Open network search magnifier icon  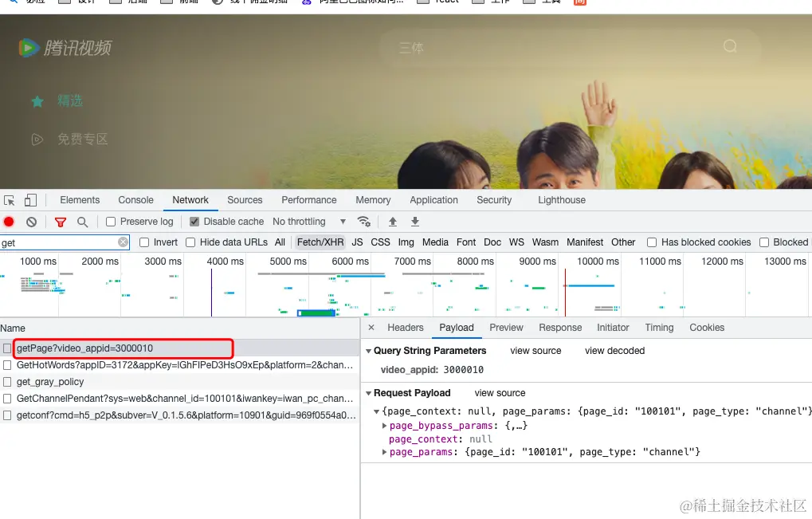coord(82,222)
